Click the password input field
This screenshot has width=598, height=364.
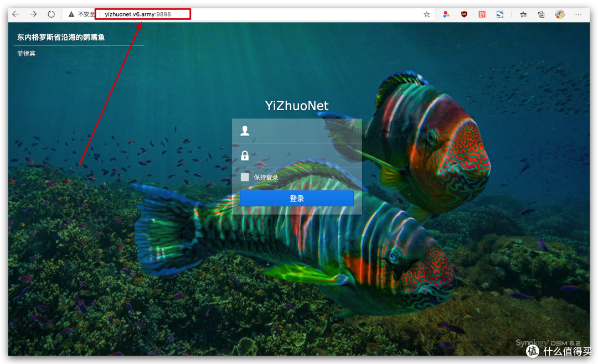[x=297, y=155]
